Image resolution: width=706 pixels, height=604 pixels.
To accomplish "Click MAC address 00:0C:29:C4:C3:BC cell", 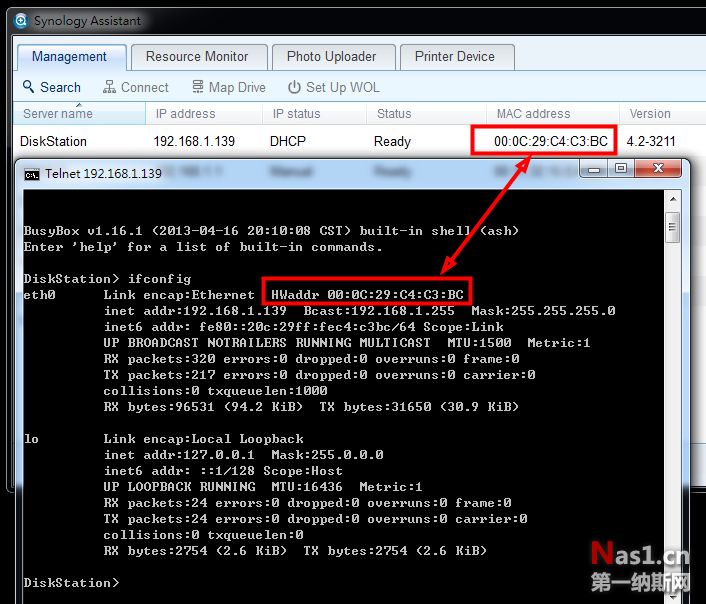I will [551, 141].
